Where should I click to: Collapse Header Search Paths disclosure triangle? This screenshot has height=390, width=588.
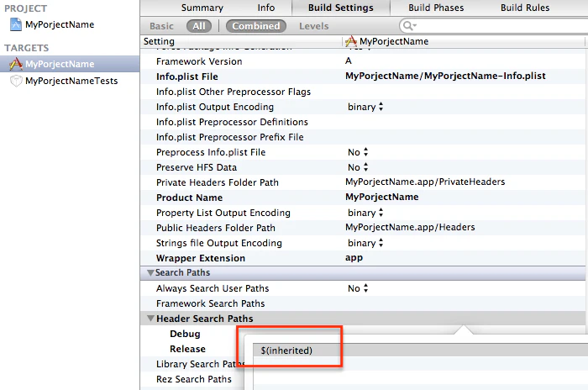150,319
